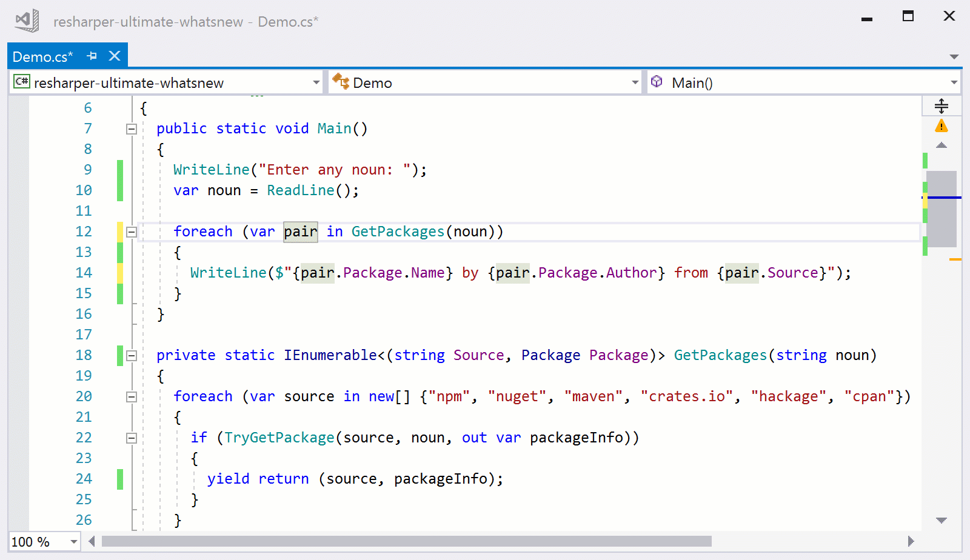
Task: Click the Main() method cube icon
Action: [657, 81]
